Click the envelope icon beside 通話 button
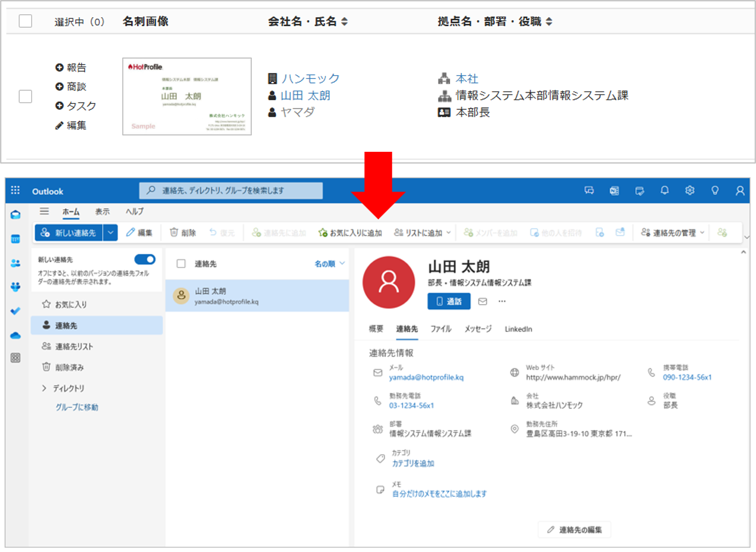Screen dimensions: 756x552 482,301
